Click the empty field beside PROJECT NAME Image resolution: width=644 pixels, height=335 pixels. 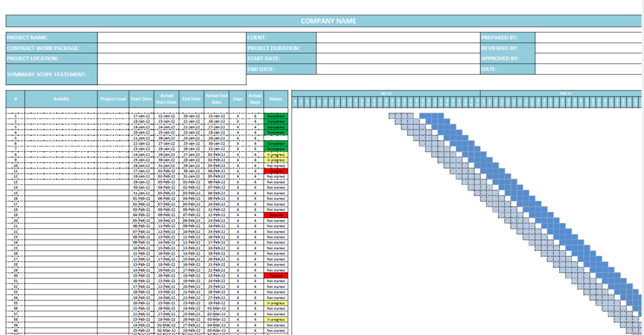point(172,37)
